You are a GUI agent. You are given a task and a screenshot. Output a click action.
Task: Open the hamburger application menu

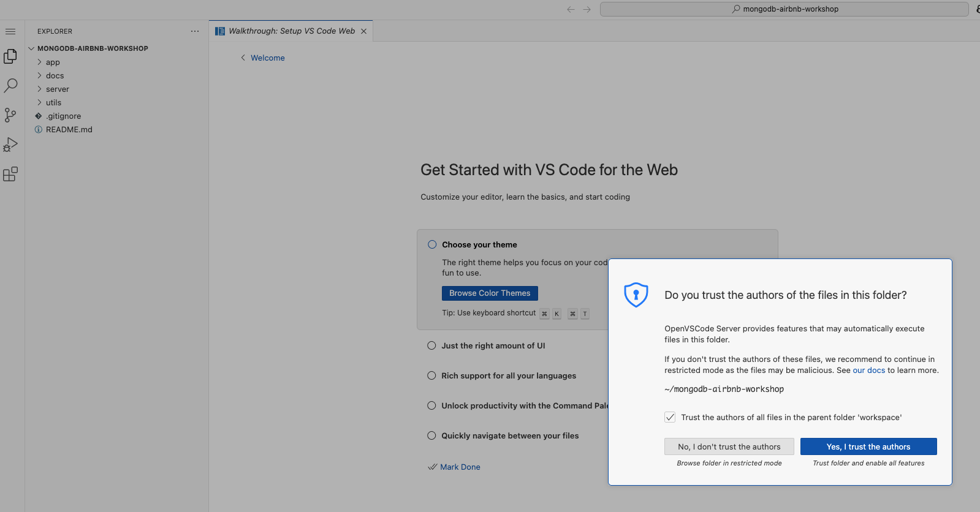click(x=10, y=31)
